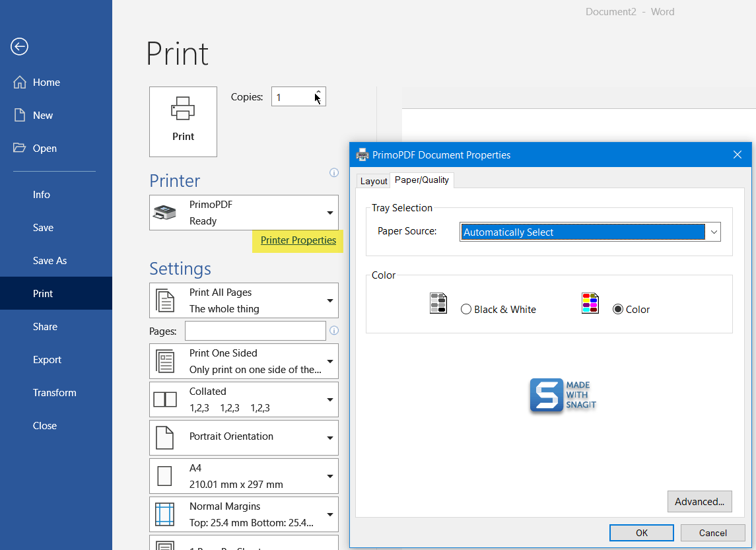Screen dimensions: 756x550
Task: Select the Black & White radio button
Action: pos(465,310)
